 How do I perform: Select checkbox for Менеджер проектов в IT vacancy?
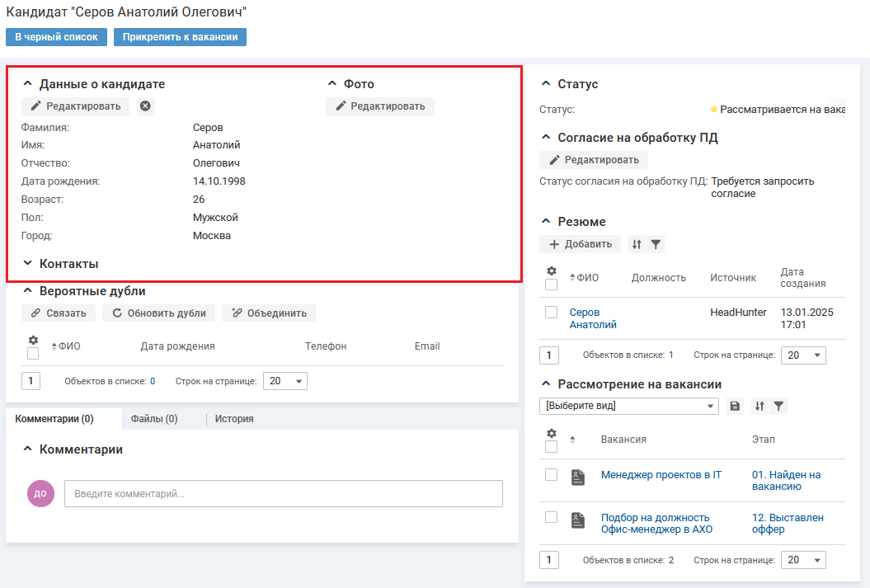pos(552,475)
